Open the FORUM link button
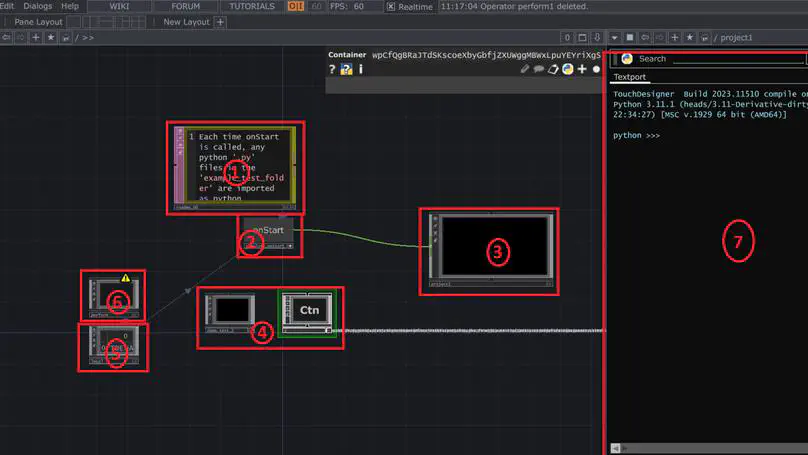This screenshot has height=455, width=808. pos(186,7)
